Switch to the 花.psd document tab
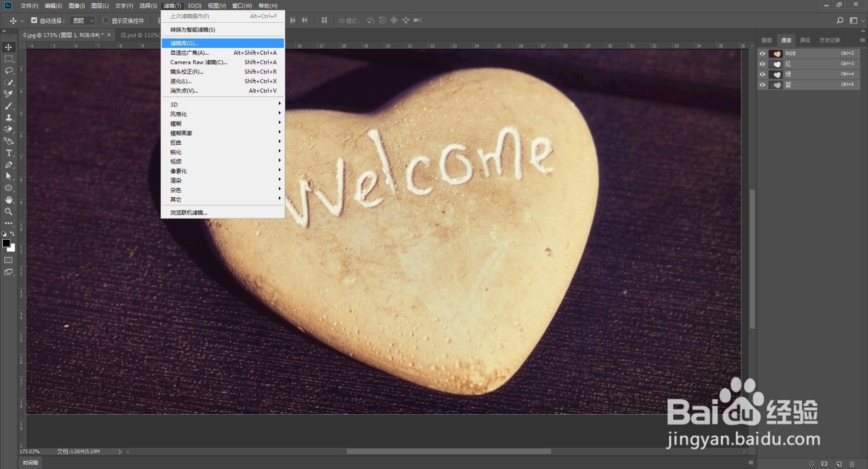This screenshot has width=868, height=469. point(139,35)
